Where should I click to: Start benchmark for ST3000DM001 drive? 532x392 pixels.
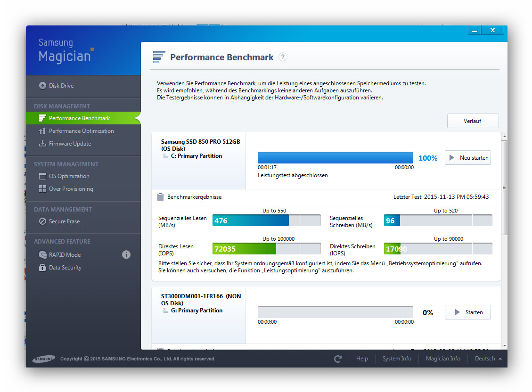pos(468,312)
